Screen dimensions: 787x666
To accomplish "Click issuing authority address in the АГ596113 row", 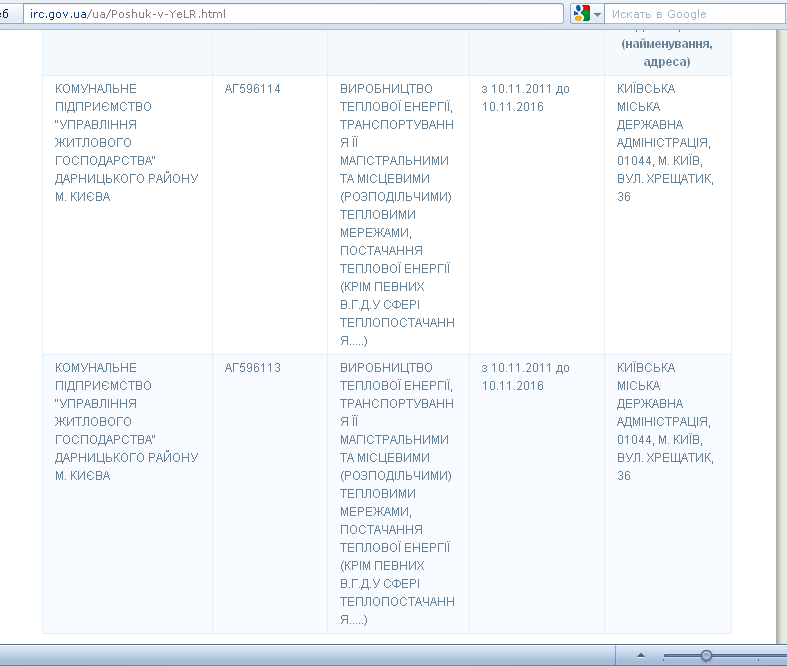I will [x=665, y=422].
